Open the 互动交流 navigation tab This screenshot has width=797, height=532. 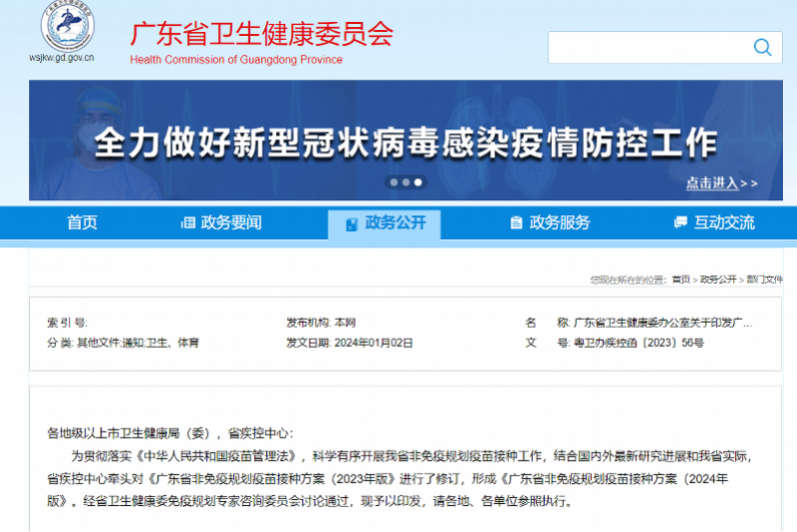714,222
